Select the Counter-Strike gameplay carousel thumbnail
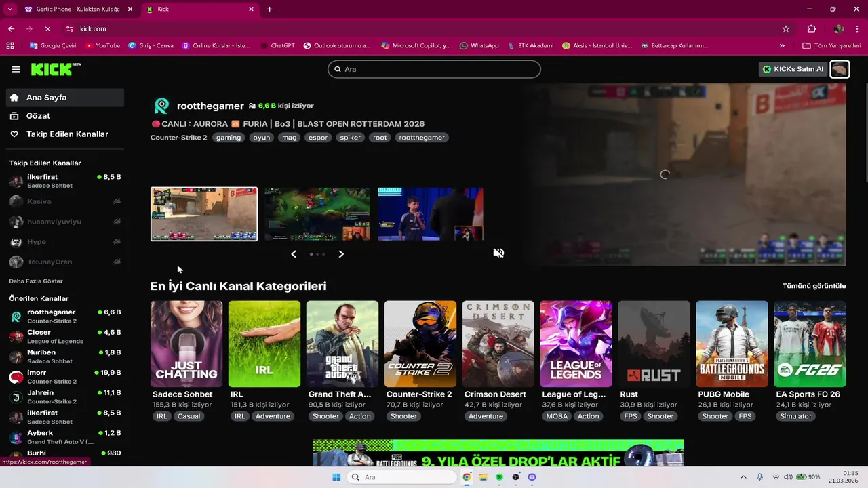Image resolution: width=868 pixels, height=488 pixels. tap(204, 214)
